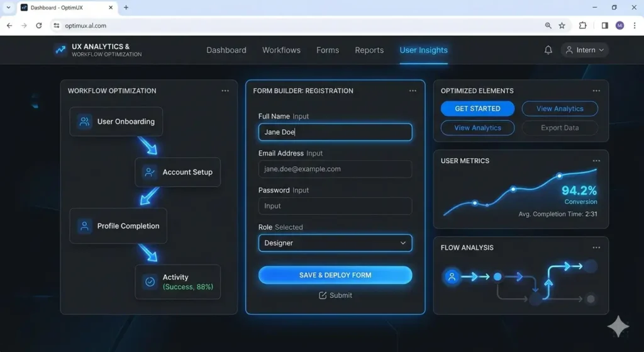Screen dimensions: 644x352
Task: Bookmark page with the star icon
Action: coord(562,25)
